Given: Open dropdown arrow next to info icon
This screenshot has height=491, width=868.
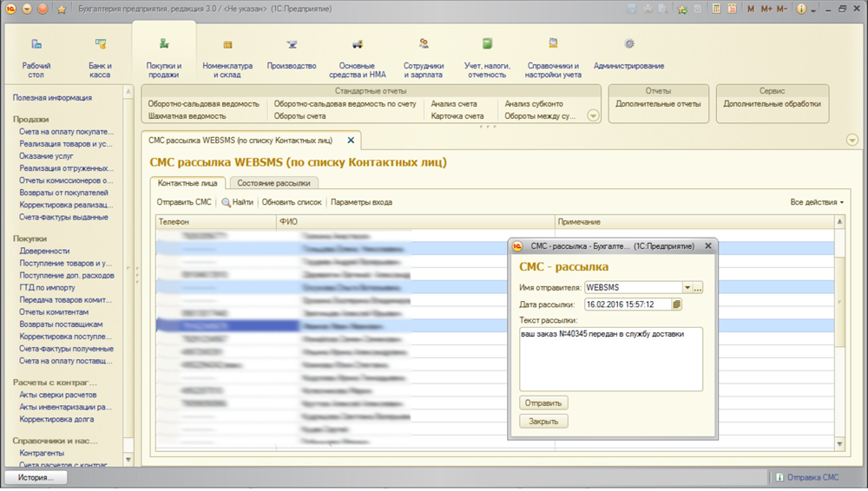Looking at the screenshot, I should (813, 10).
